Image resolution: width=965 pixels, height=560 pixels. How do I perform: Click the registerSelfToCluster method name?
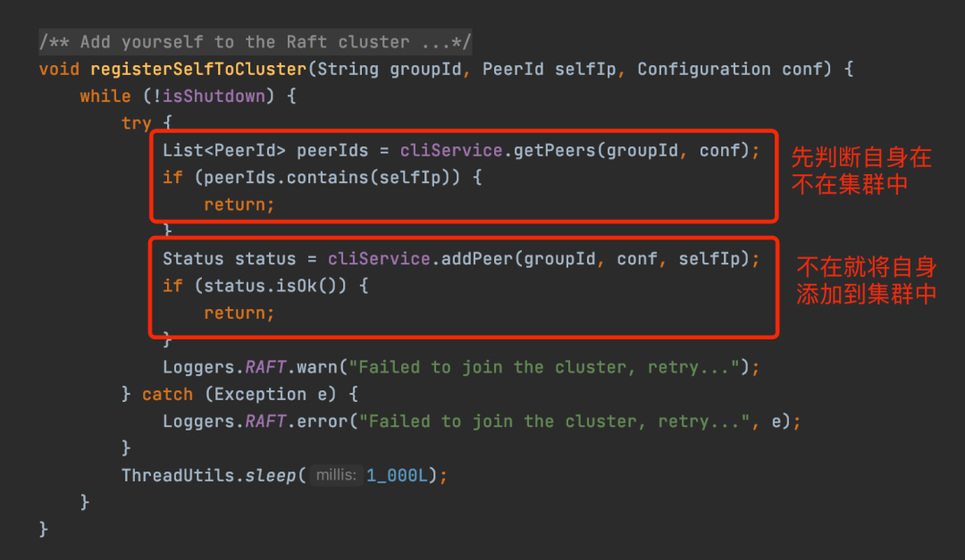pyautogui.click(x=198, y=69)
